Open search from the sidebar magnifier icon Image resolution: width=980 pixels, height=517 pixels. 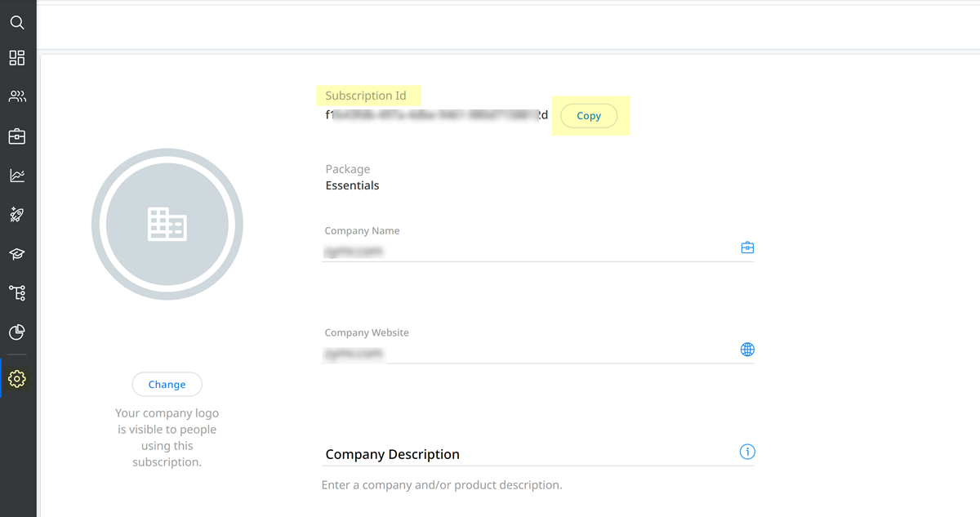pyautogui.click(x=17, y=23)
